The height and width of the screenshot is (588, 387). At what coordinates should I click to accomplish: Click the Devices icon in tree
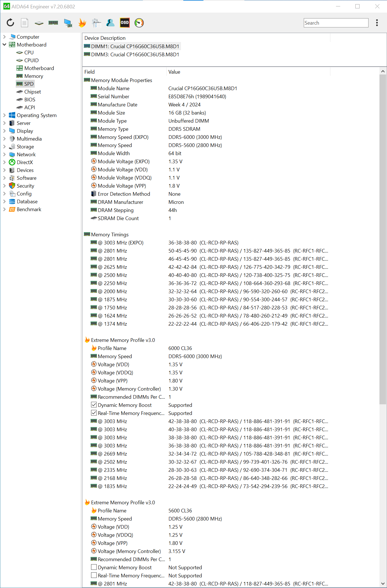tap(12, 170)
